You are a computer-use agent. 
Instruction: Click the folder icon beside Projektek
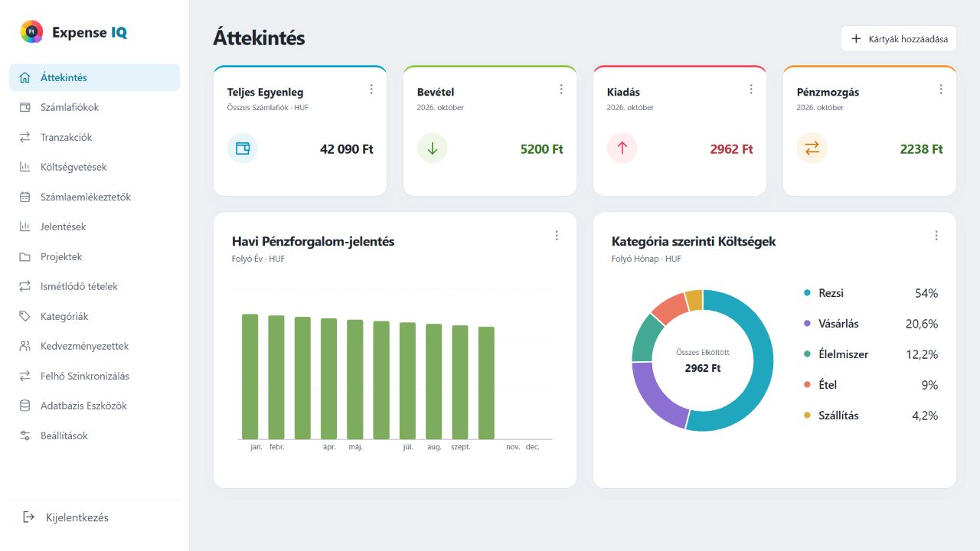tap(25, 256)
